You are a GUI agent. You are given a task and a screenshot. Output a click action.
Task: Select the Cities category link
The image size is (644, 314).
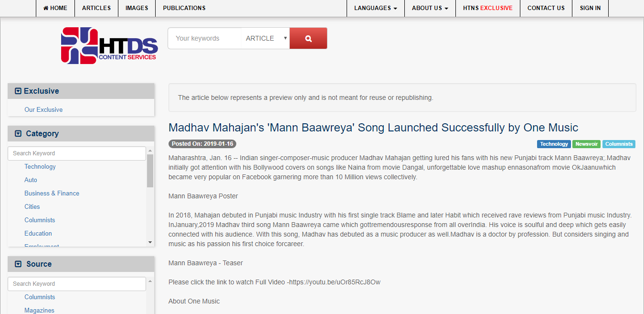(32, 206)
